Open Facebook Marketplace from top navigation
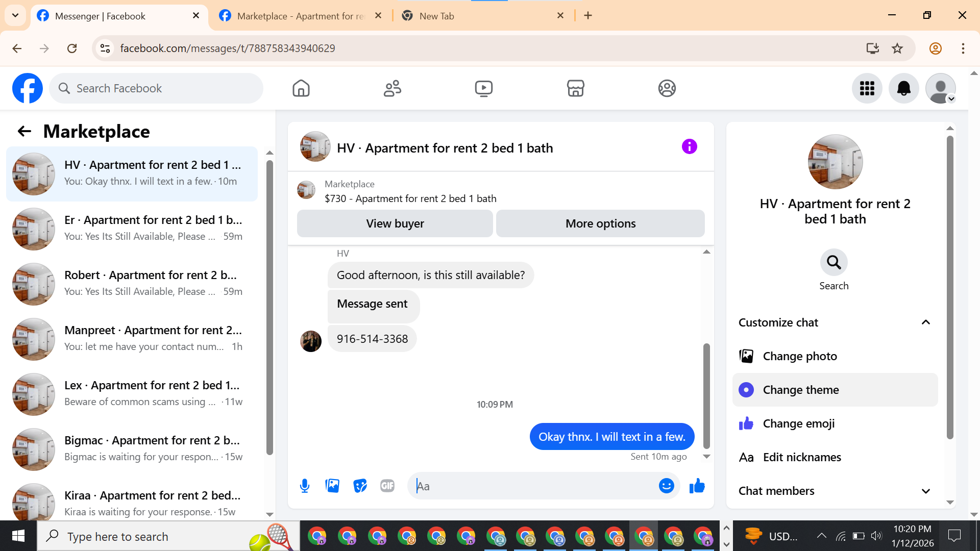This screenshot has height=551, width=980. tap(575, 88)
